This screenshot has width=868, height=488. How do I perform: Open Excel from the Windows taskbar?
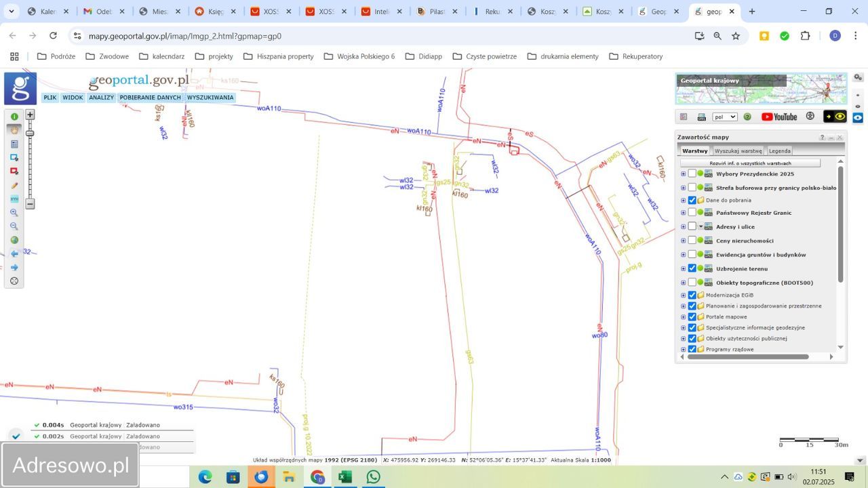click(x=344, y=477)
